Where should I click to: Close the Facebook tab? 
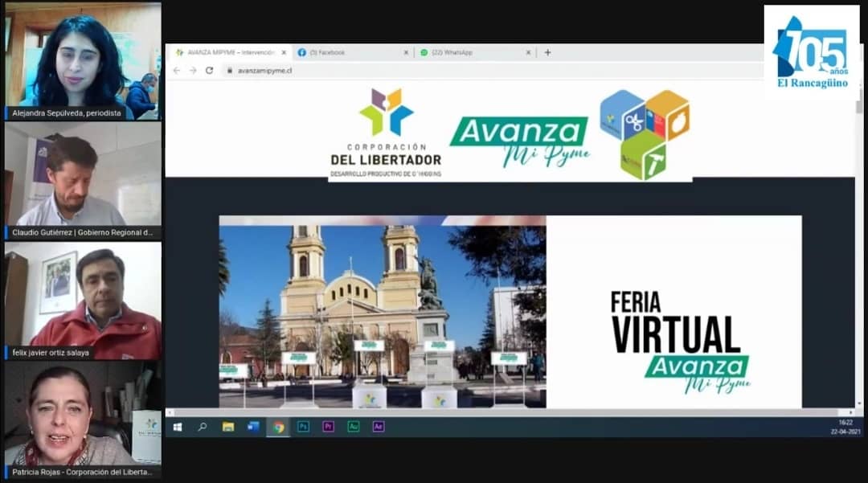[406, 52]
